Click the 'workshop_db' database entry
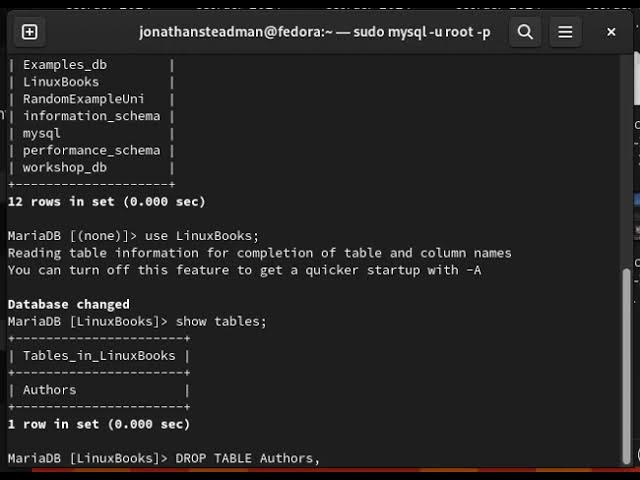 (x=65, y=167)
